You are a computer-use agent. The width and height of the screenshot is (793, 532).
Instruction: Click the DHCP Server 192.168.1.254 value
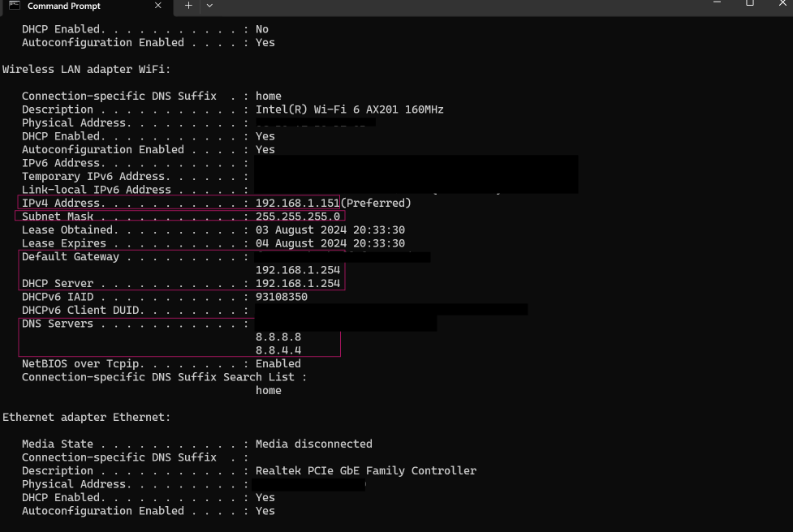[297, 283]
